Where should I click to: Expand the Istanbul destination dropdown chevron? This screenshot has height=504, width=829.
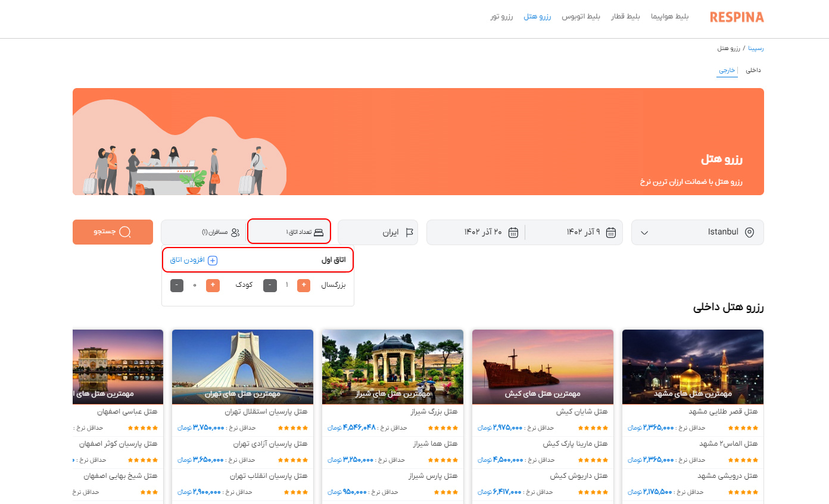tap(644, 233)
